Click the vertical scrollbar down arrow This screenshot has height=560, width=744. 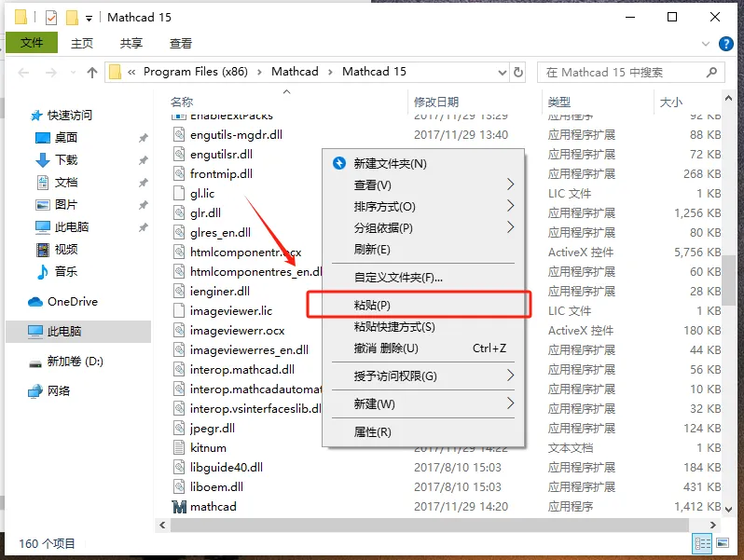tap(729, 510)
